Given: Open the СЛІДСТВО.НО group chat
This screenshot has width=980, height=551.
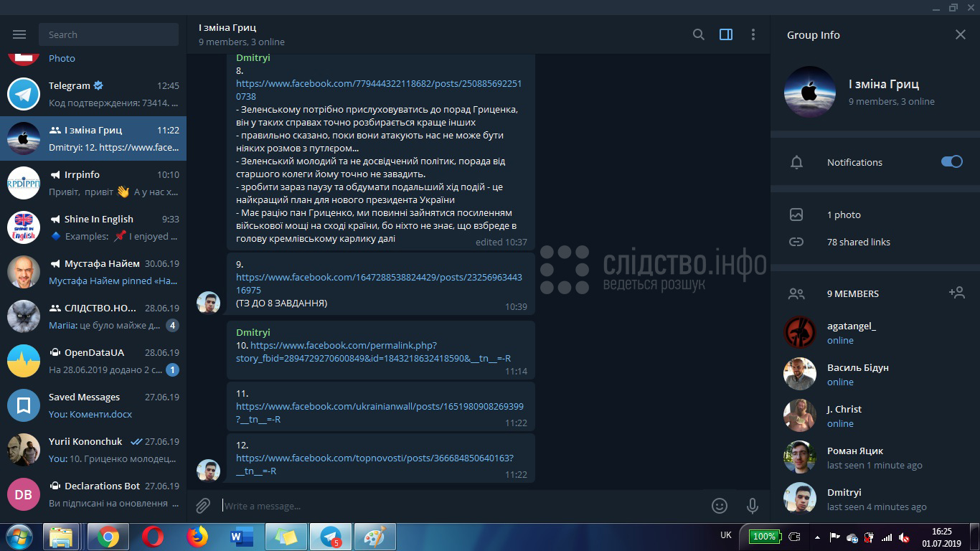Looking at the screenshot, I should [93, 316].
